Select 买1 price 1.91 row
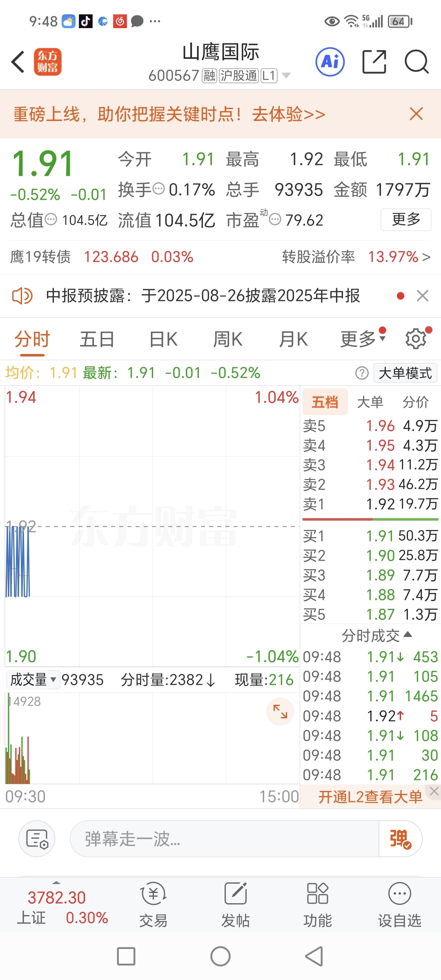441x980 pixels. 370,536
